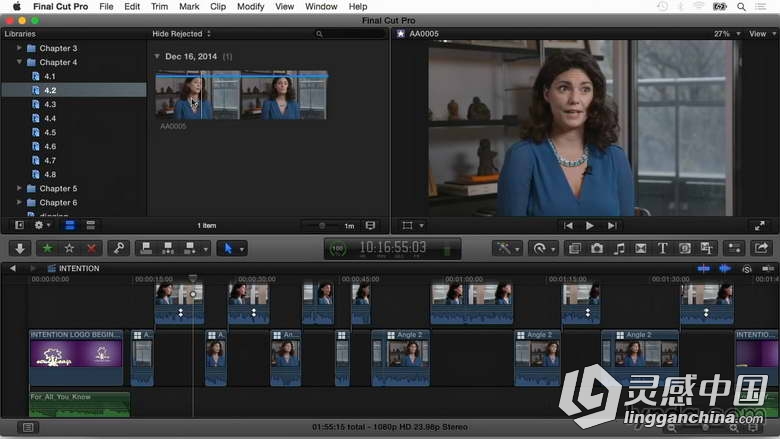Go back in timeline history arrow
Viewport: 780px width, 439px height.
coord(12,268)
